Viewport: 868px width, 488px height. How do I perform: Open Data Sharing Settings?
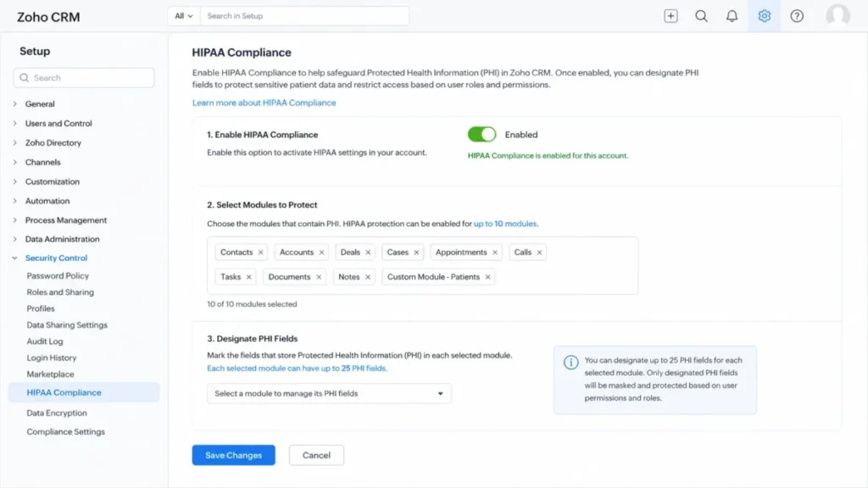pos(67,324)
